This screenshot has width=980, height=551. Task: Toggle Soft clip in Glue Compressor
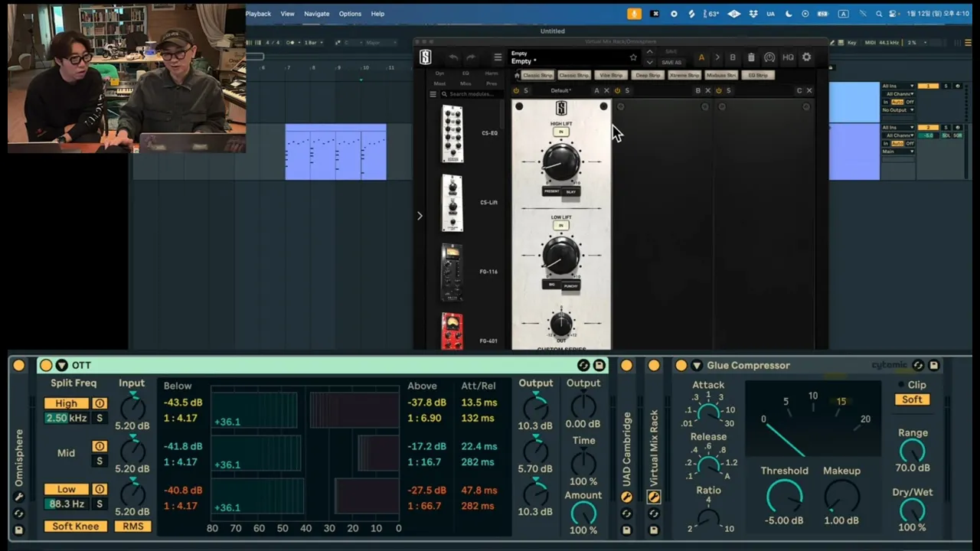coord(912,399)
